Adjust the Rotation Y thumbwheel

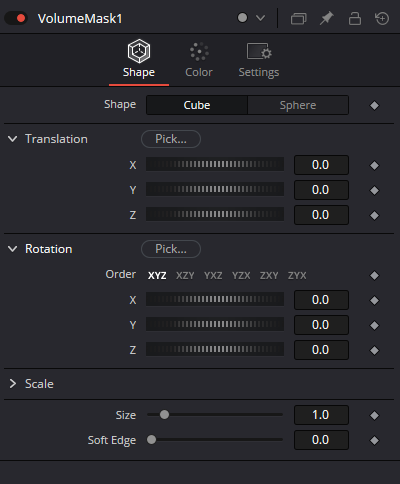tap(215, 324)
